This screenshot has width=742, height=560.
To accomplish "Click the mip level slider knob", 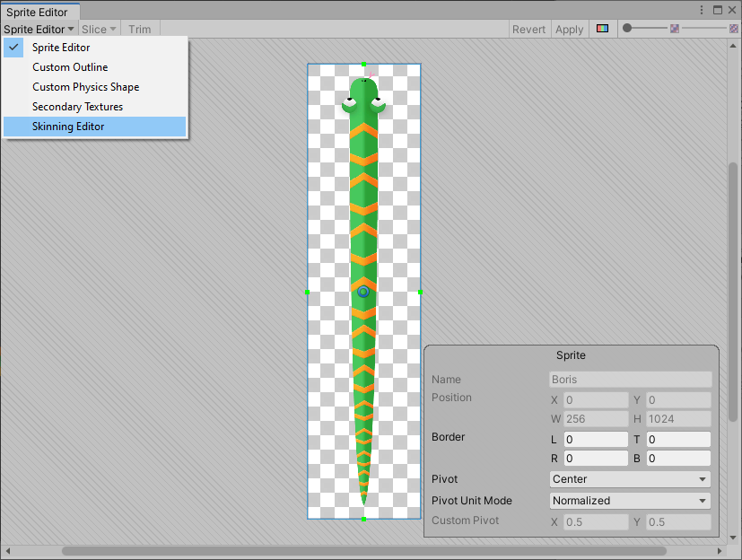I will (x=628, y=29).
